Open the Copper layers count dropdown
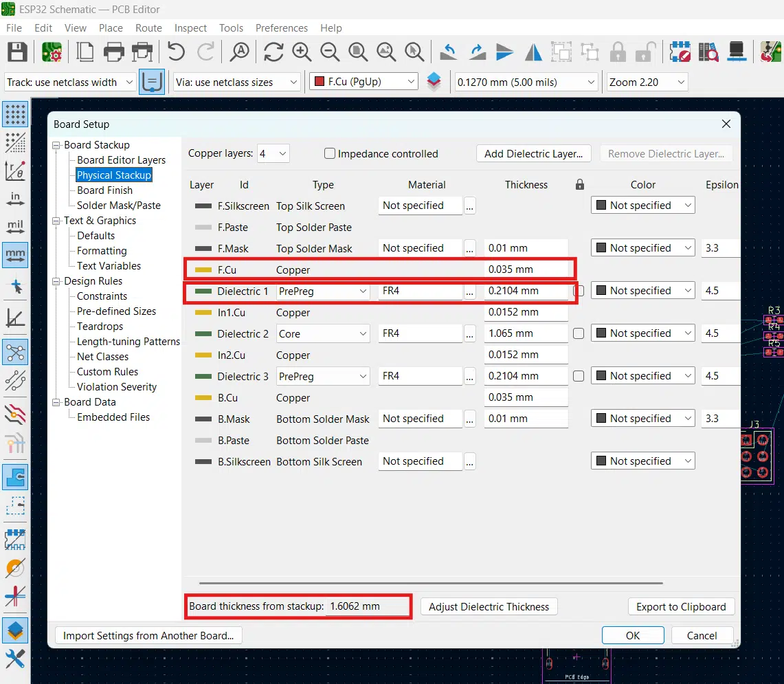The height and width of the screenshot is (684, 784). (273, 153)
